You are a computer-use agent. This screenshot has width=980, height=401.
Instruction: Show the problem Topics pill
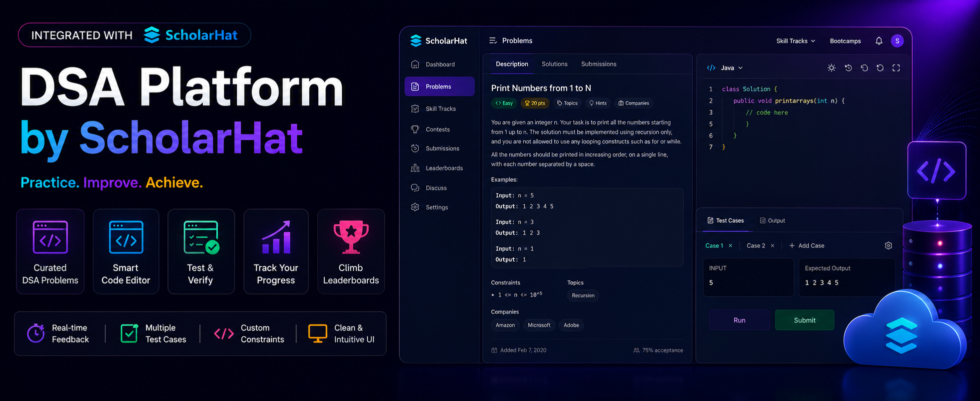(x=567, y=103)
